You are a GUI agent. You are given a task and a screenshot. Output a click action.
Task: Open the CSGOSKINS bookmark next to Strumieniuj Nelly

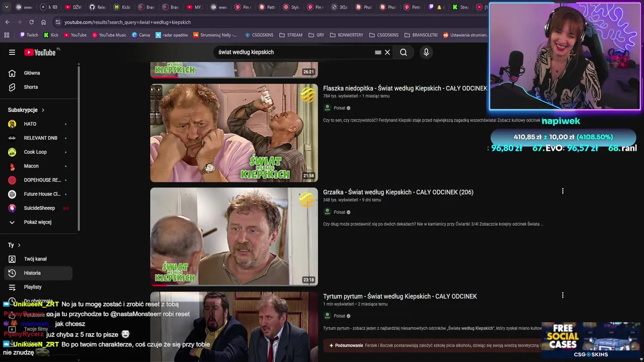click(259, 35)
